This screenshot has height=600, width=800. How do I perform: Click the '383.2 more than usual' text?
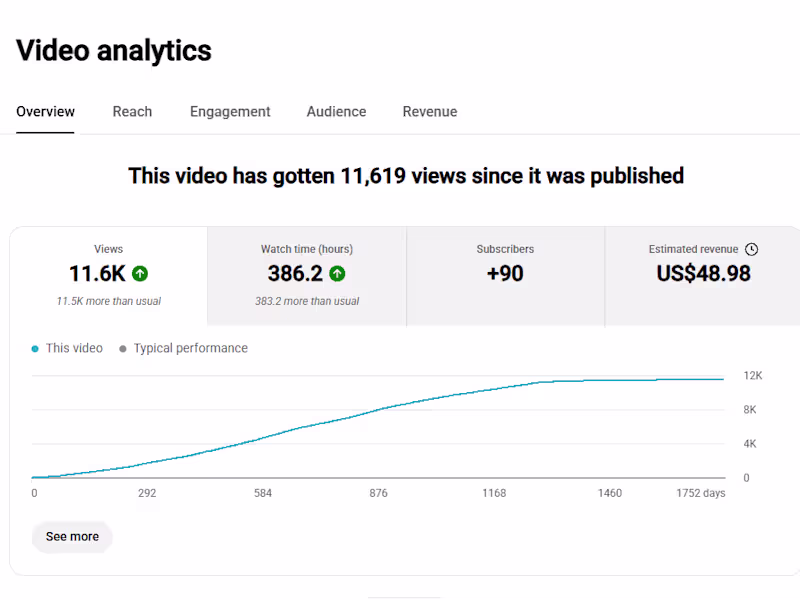pos(307,301)
